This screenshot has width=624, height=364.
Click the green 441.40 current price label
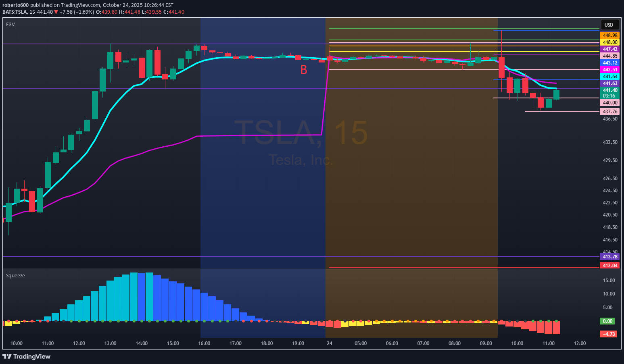[x=610, y=90]
